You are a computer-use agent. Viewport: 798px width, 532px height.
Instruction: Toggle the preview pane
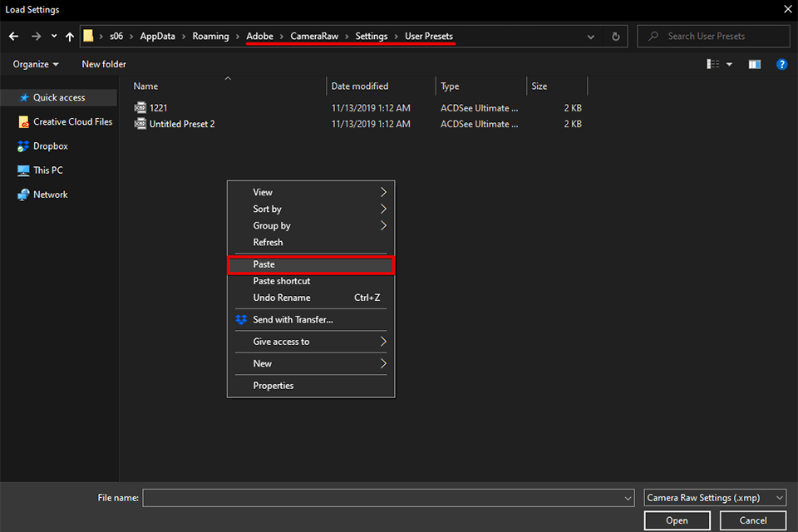pos(754,64)
